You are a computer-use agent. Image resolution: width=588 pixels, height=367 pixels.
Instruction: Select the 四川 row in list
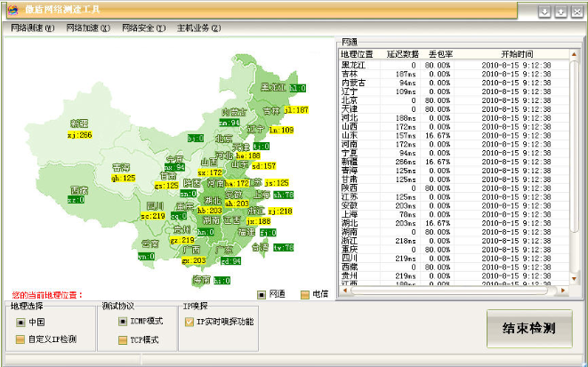pyautogui.click(x=455, y=259)
